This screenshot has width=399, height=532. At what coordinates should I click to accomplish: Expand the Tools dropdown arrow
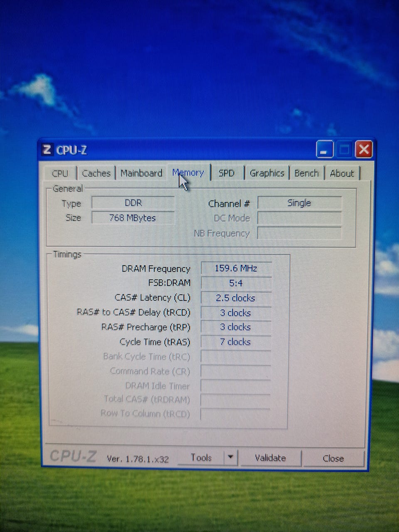(231, 458)
